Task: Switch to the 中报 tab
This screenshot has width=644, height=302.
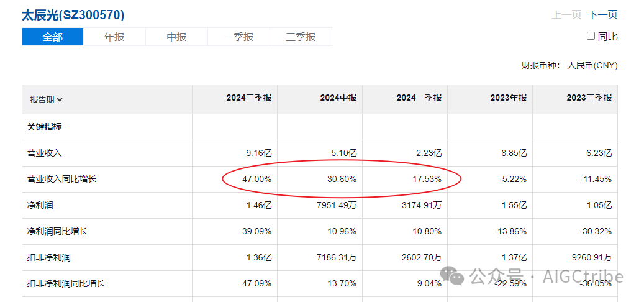Action: point(176,37)
